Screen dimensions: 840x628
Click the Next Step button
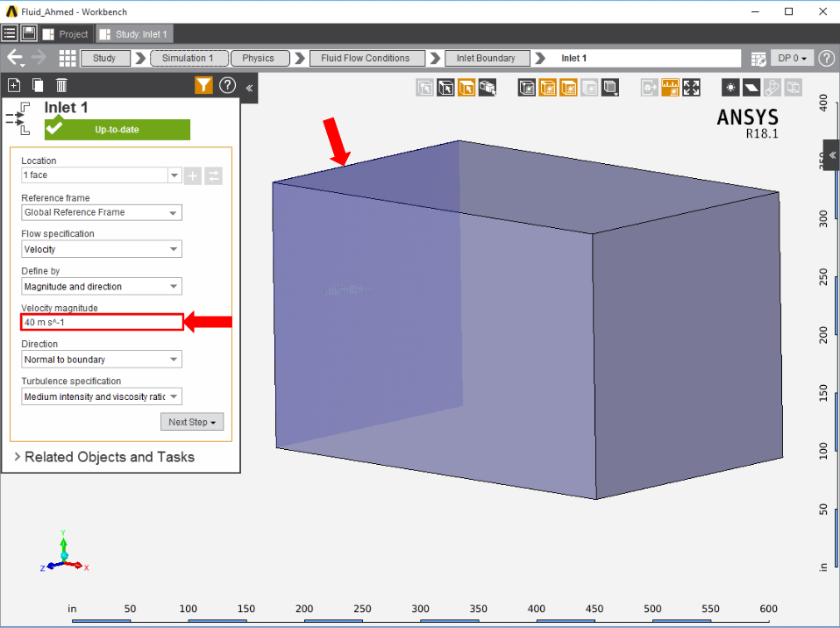click(192, 422)
